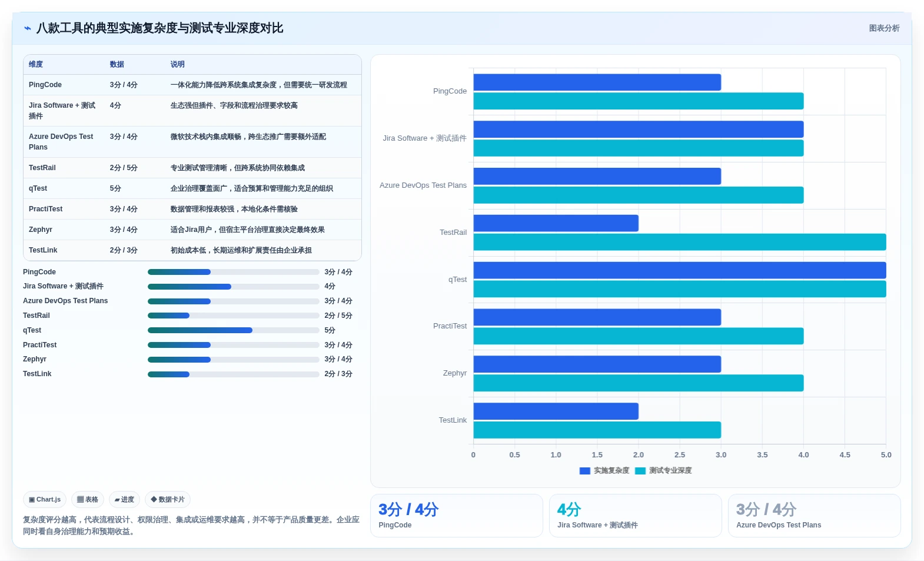
Task: Click the Zephyr table row name
Action: click(41, 230)
